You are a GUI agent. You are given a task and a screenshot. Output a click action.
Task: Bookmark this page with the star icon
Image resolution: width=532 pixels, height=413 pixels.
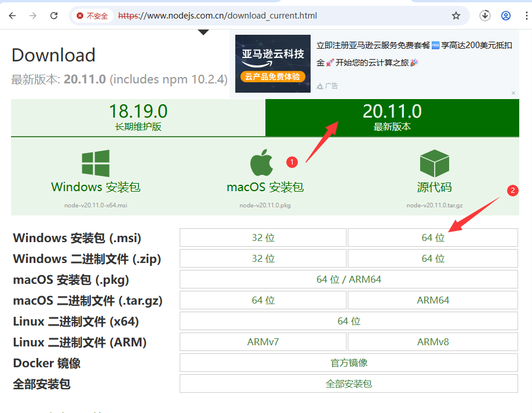[x=456, y=16]
